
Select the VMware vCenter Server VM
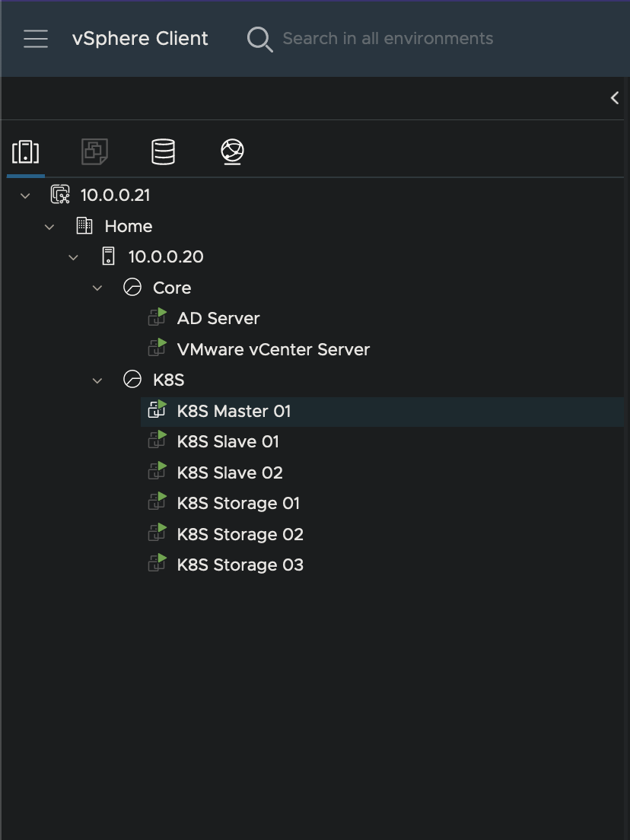[x=273, y=350]
